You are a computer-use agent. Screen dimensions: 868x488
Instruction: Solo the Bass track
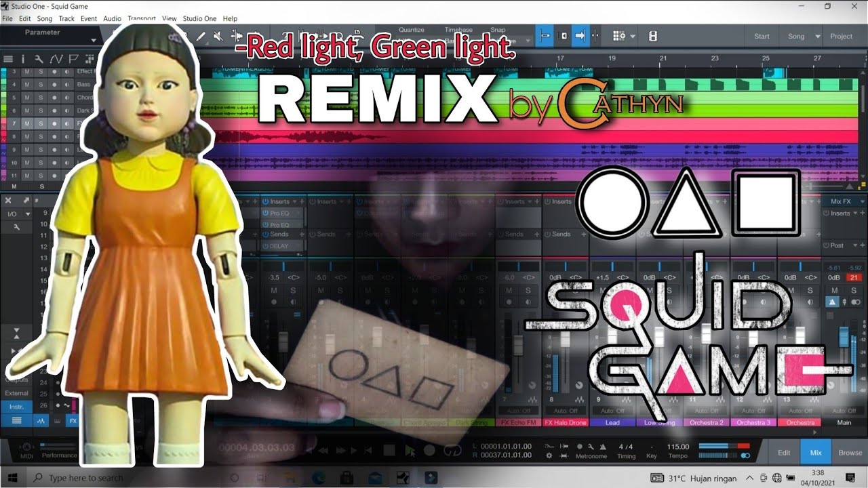point(40,84)
